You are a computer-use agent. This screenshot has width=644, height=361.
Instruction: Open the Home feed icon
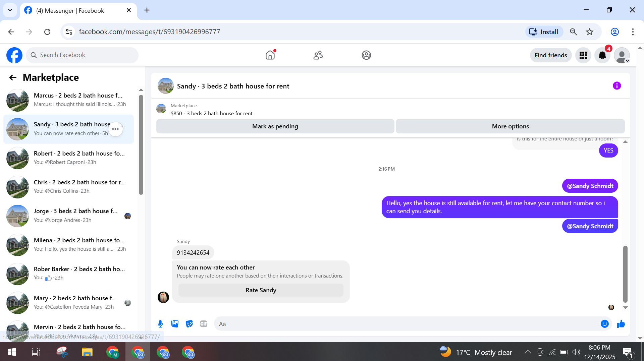point(270,55)
